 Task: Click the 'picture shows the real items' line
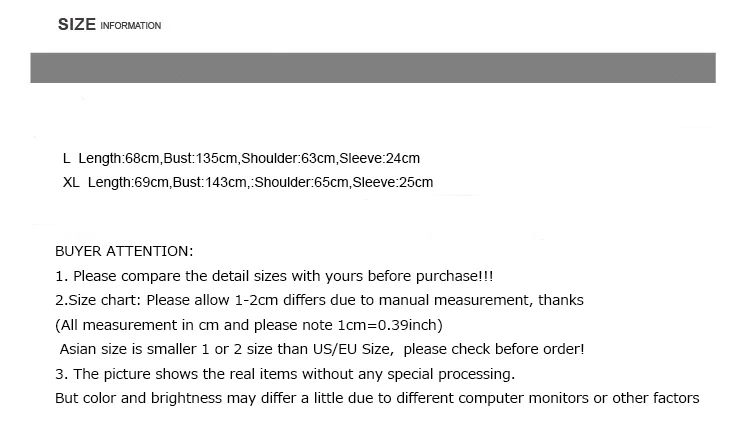(x=285, y=374)
